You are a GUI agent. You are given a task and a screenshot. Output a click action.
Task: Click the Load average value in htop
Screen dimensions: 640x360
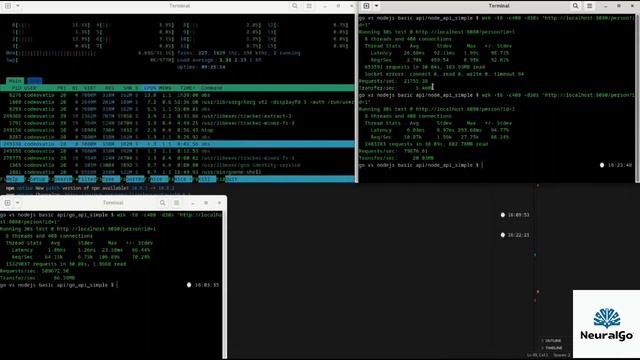[x=240, y=60]
